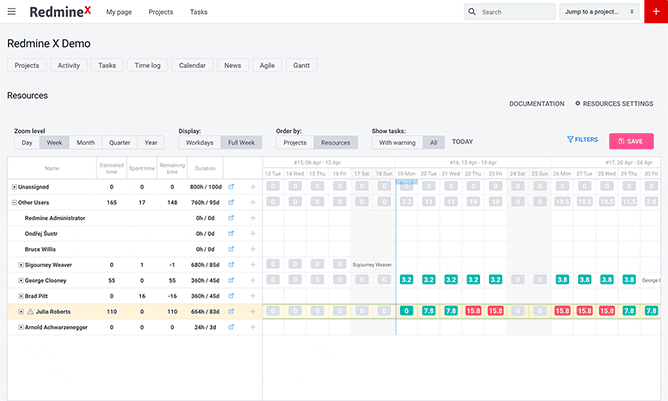Jump to TODAY
The height and width of the screenshot is (401, 668).
click(462, 141)
